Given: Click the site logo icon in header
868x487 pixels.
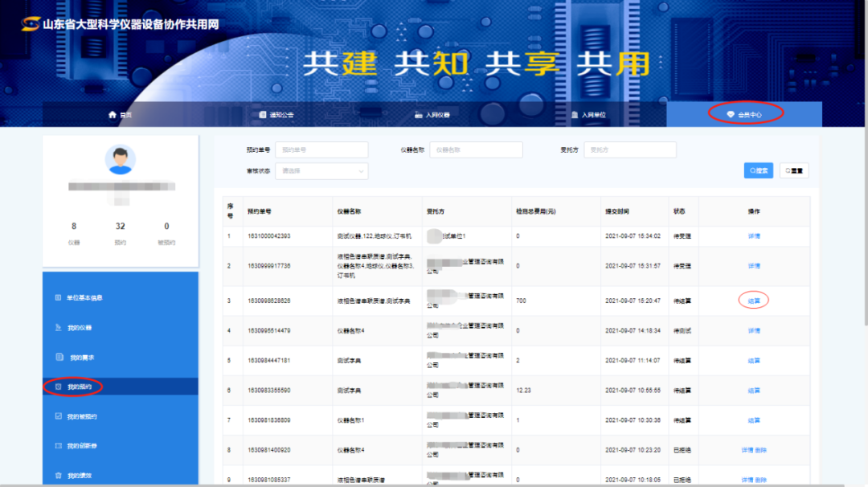Looking at the screenshot, I should point(31,24).
